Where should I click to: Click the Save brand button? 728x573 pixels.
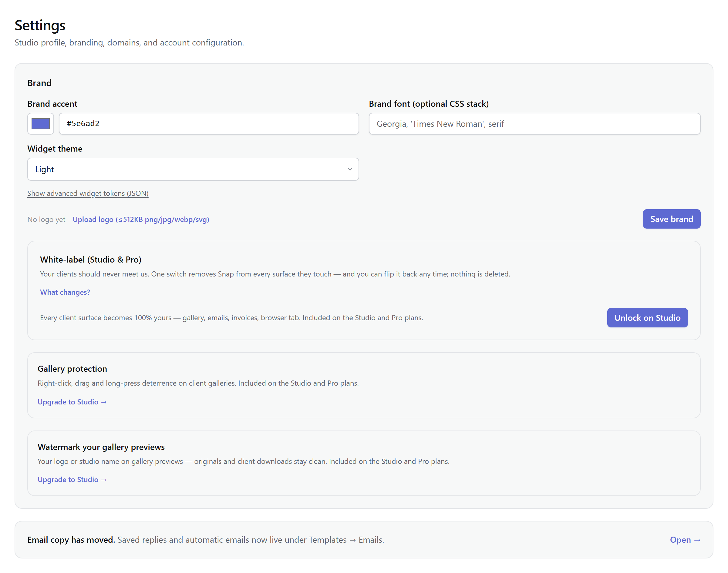point(672,219)
